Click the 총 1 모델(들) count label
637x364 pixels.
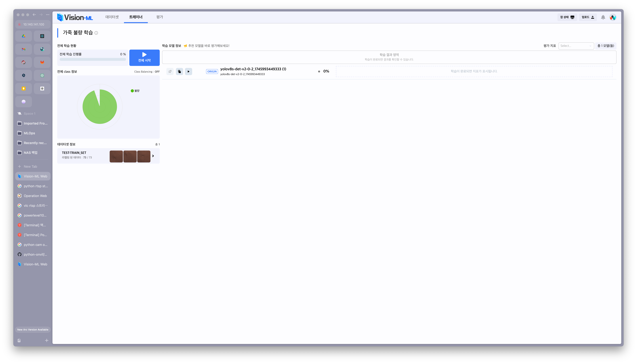click(606, 46)
